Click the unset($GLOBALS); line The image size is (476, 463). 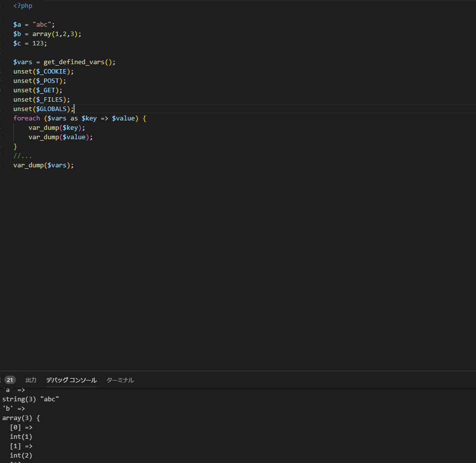tap(43, 109)
